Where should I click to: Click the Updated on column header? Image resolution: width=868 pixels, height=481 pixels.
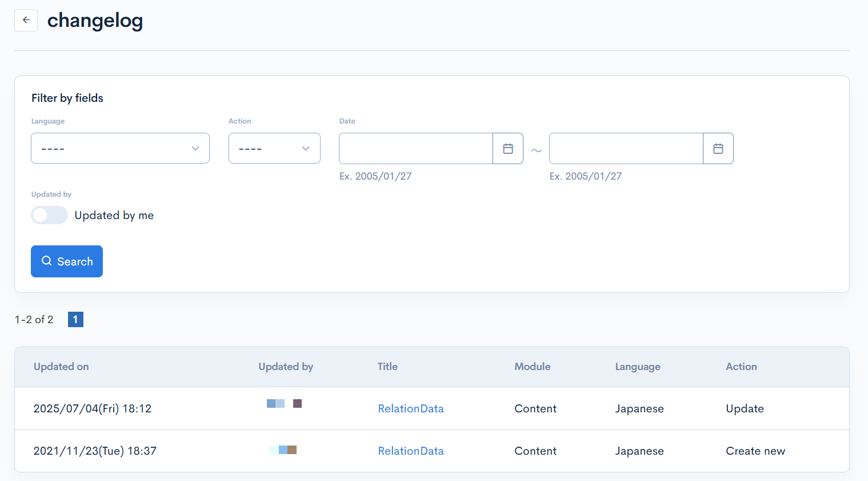point(61,367)
